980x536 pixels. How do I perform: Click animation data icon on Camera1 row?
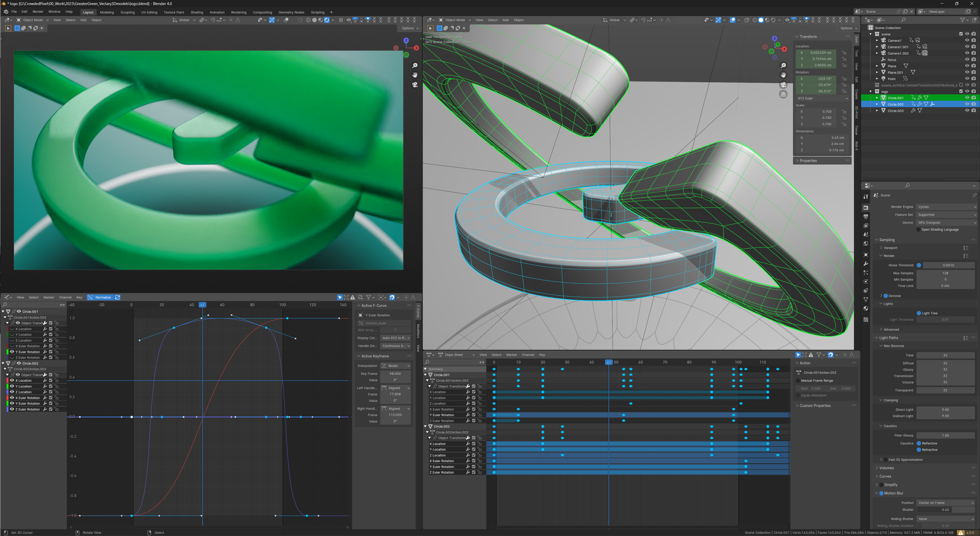point(911,40)
